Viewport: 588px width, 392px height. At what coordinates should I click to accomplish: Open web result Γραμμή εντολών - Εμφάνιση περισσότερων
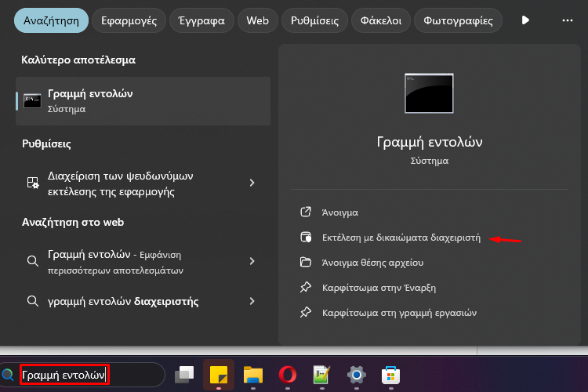[x=143, y=261]
